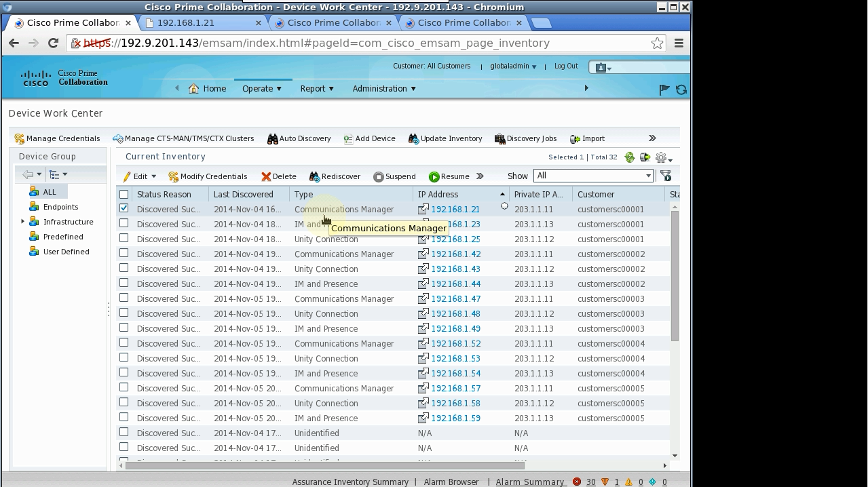Screen dimensions: 868x487
Task: Click the yellow minor alarm icon
Action: tap(629, 482)
